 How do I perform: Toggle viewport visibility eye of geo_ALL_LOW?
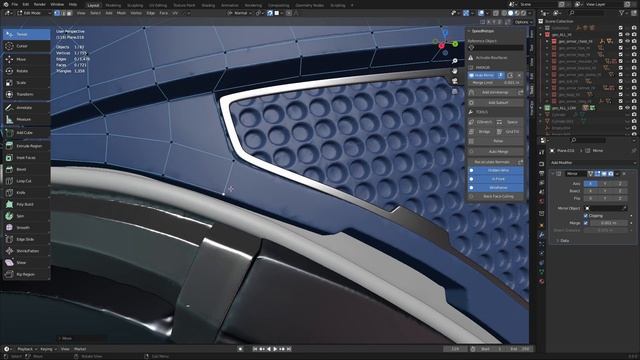(627, 108)
